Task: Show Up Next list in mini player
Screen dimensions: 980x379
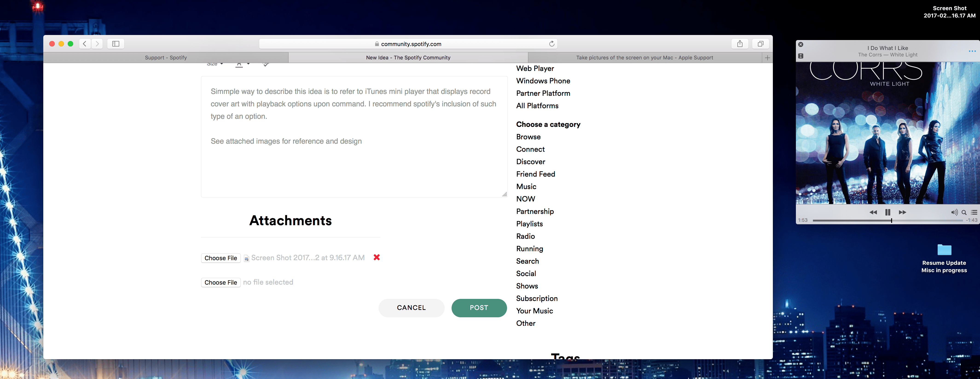Action: 974,212
